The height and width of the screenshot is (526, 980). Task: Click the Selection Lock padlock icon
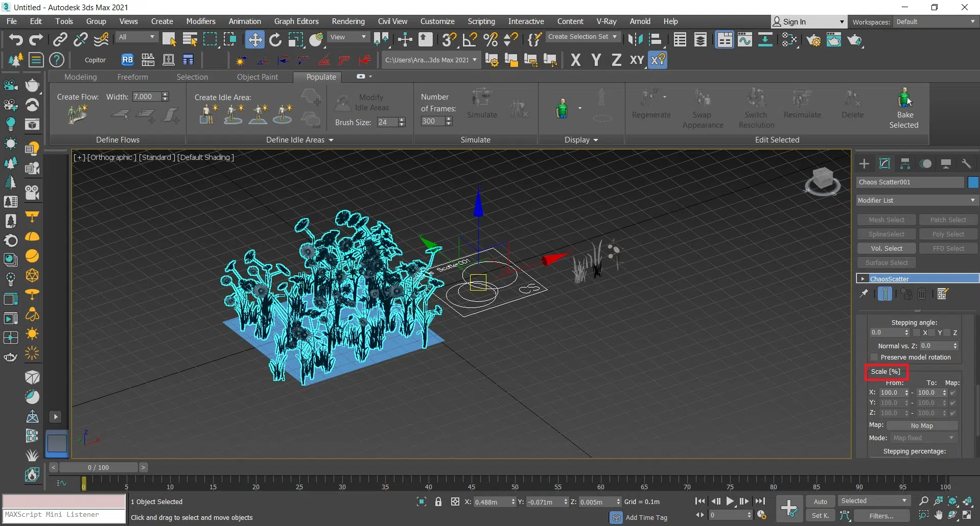pyautogui.click(x=438, y=501)
